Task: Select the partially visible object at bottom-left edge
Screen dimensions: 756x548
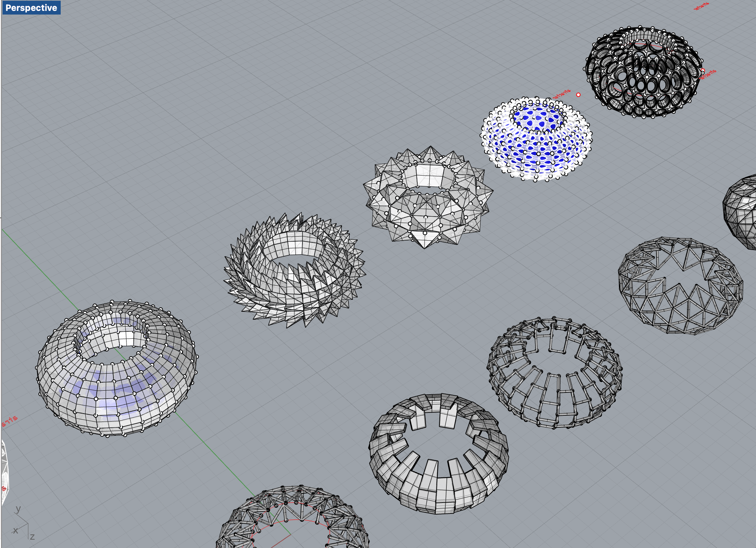Action: click(4, 469)
